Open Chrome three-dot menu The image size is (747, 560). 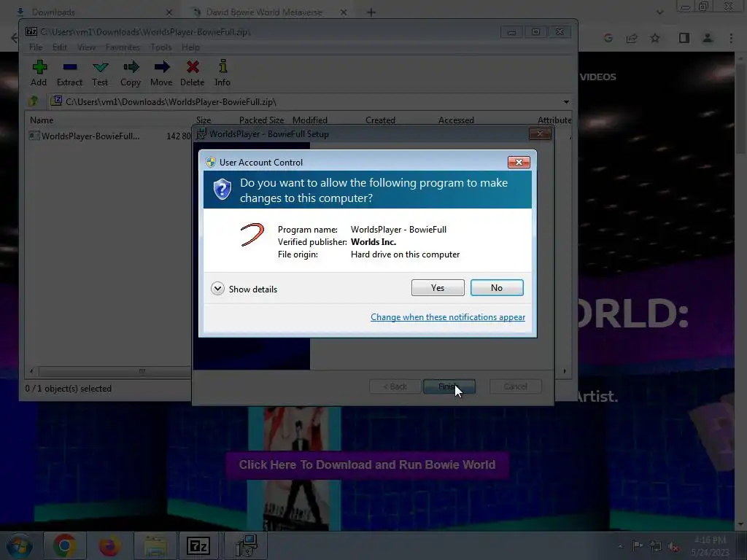click(731, 38)
